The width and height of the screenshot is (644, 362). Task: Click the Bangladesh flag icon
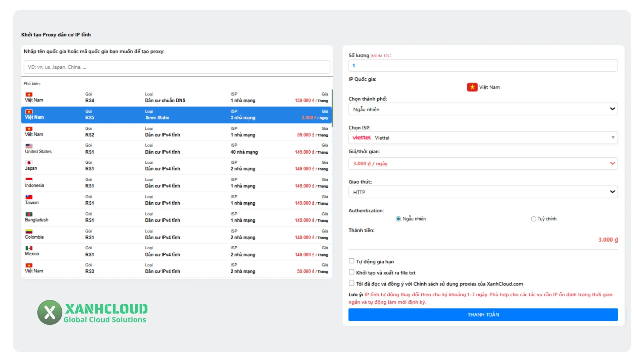click(x=28, y=214)
